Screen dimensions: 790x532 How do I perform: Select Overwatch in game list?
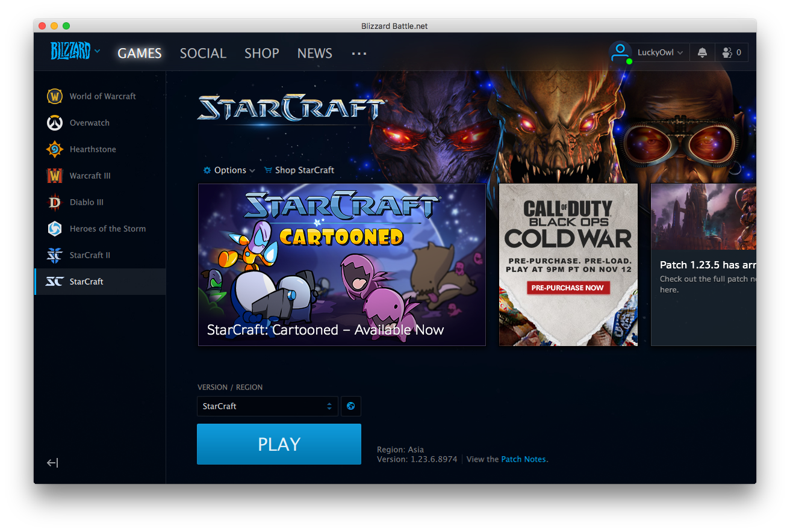100,123
